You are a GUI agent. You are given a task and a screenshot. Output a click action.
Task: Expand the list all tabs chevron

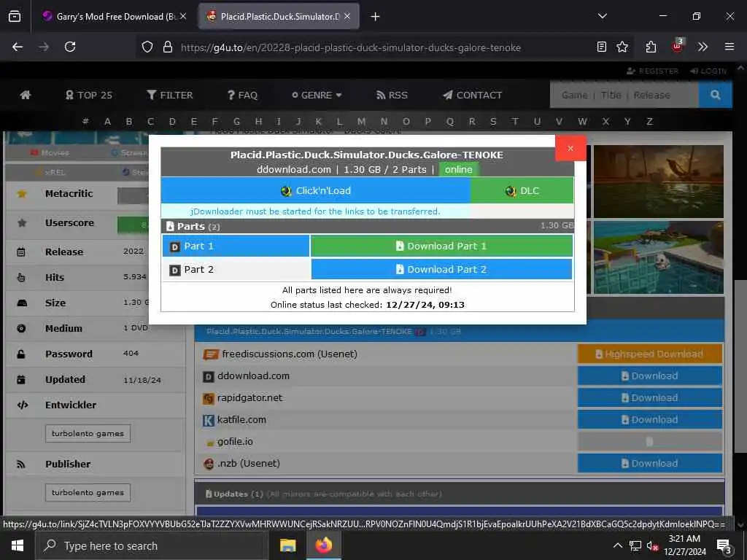tap(602, 17)
